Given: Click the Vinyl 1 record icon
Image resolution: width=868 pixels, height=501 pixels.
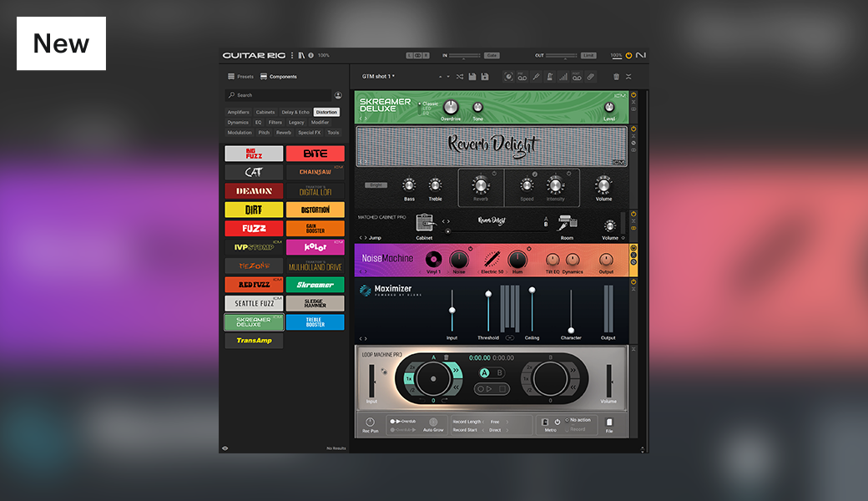Looking at the screenshot, I should (433, 259).
